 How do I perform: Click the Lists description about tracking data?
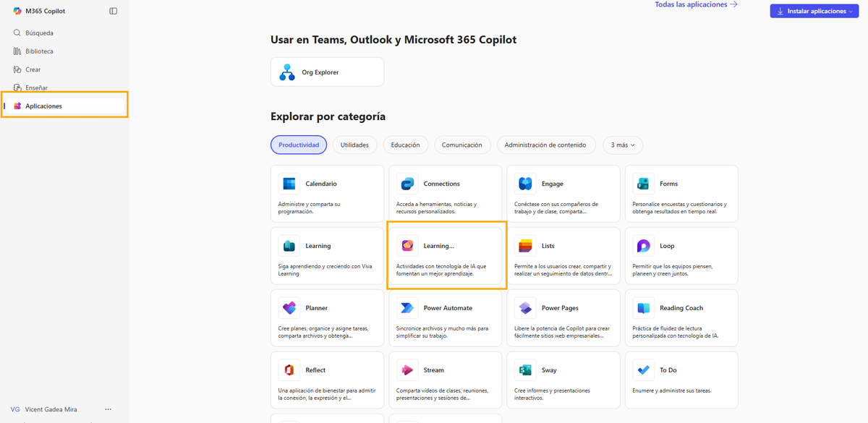coord(563,270)
